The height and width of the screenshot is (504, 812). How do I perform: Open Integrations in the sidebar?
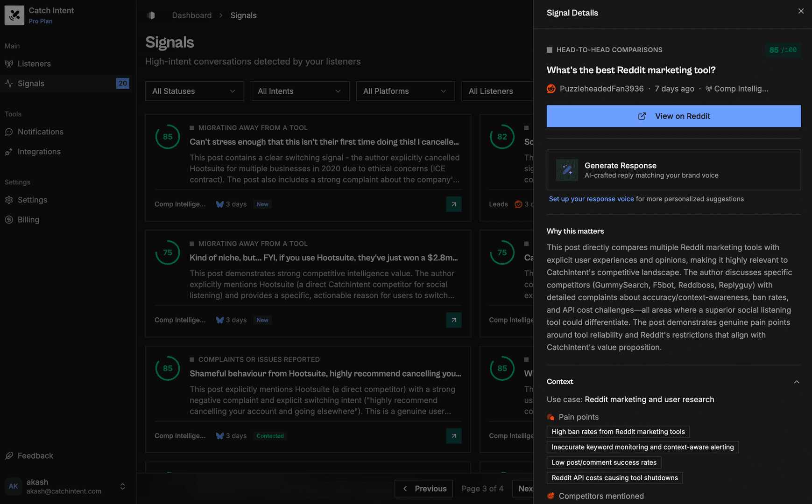39,152
